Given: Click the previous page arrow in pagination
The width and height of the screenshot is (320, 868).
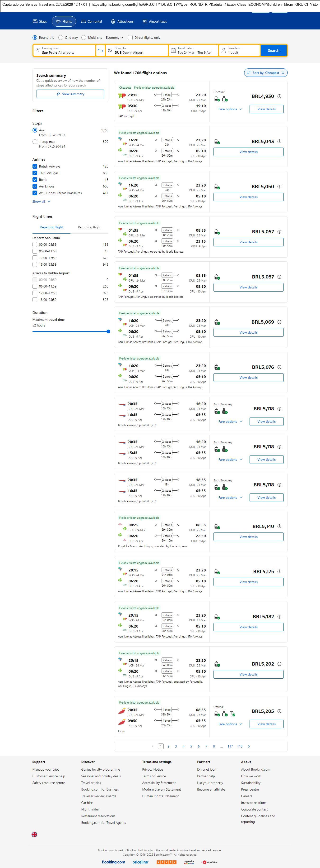Looking at the screenshot, I should point(153,746).
